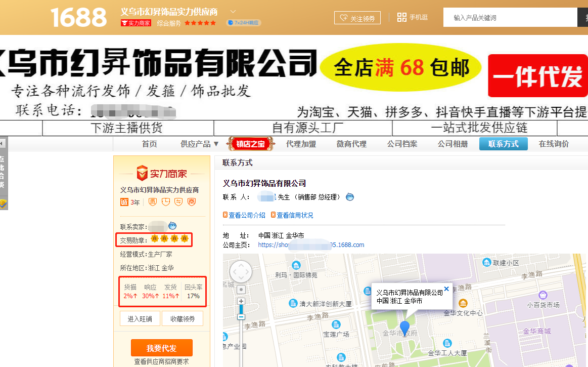Click the 进入旺铺 button
The width and height of the screenshot is (588, 367).
pos(140,319)
